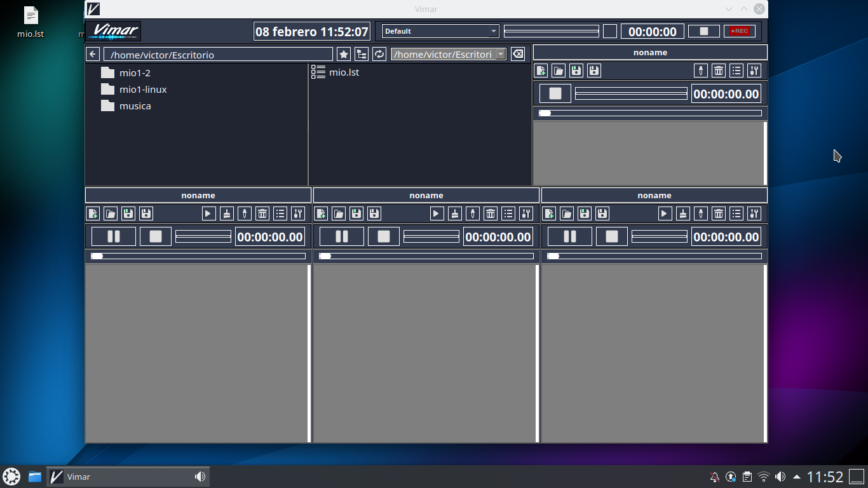This screenshot has width=868, height=488.
Task: Select the mio.lst playlist file in browser
Action: click(x=336, y=72)
